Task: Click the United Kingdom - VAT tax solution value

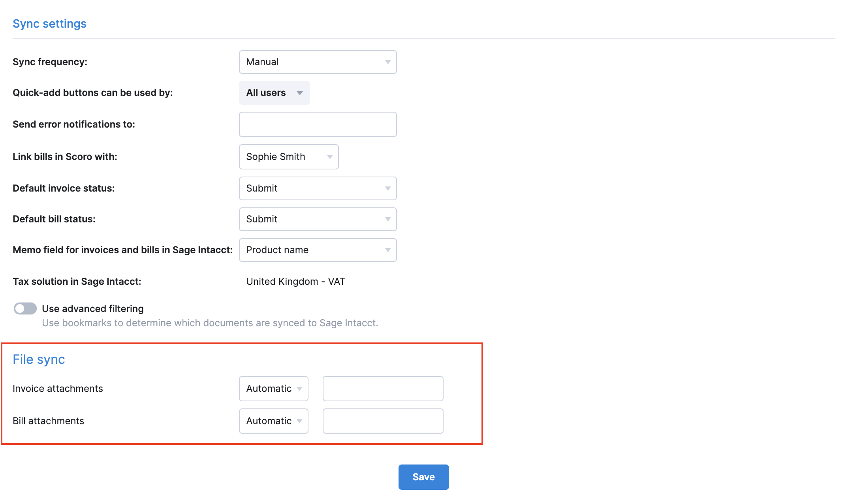Action: [295, 281]
